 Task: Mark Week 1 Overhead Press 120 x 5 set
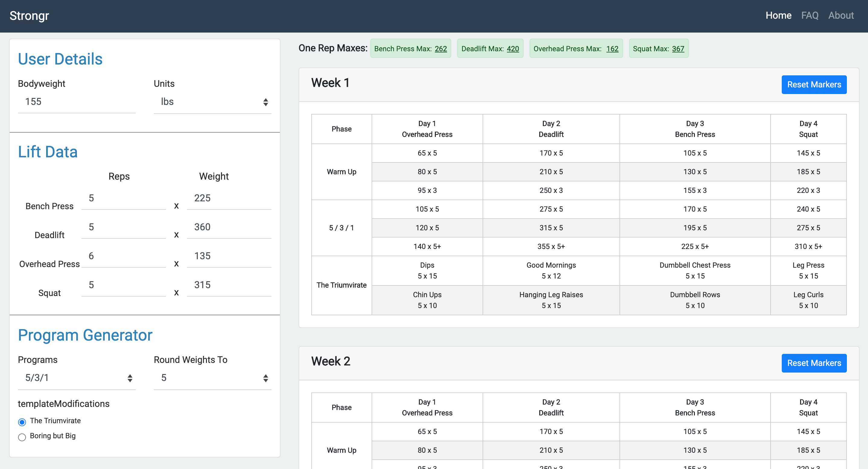tap(427, 228)
